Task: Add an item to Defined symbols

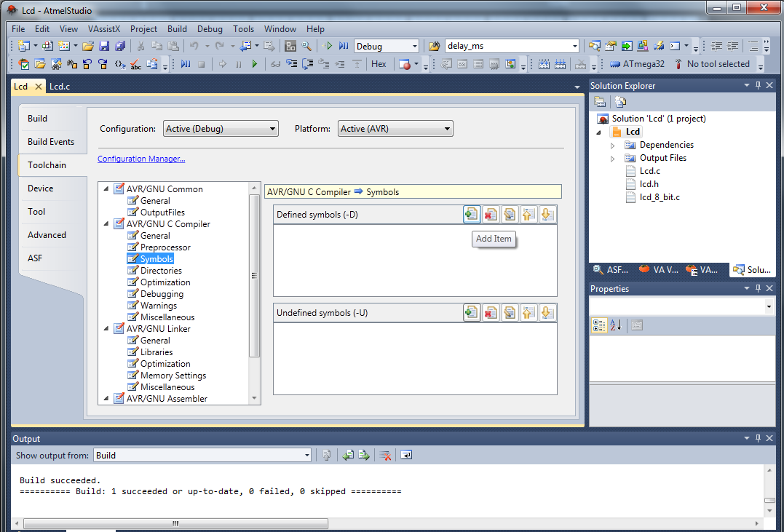Action: coord(472,215)
